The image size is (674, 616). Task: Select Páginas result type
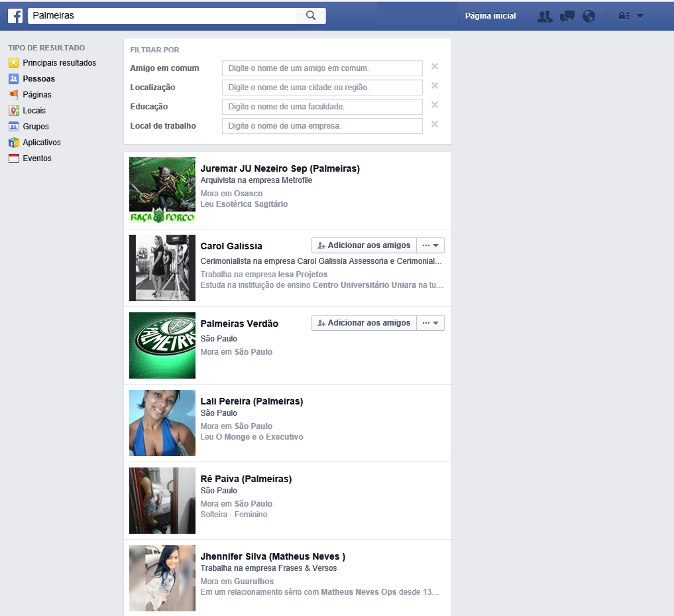click(x=37, y=95)
